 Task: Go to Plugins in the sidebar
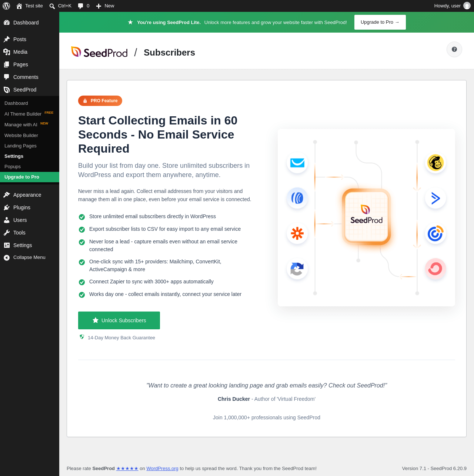(x=30, y=207)
